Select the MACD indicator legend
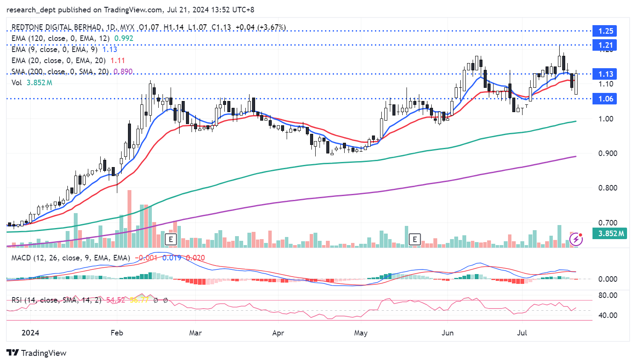Screen dimensions: 636x364 (70, 258)
